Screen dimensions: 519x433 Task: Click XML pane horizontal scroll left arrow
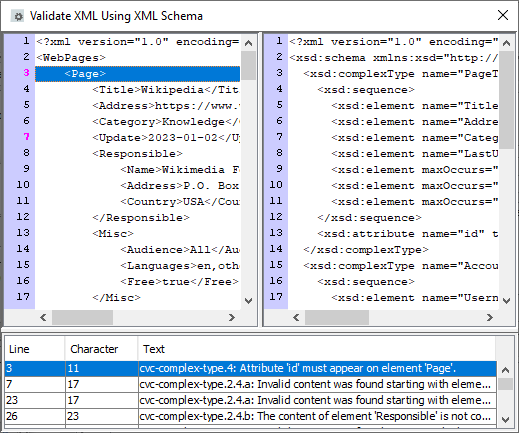(43, 317)
